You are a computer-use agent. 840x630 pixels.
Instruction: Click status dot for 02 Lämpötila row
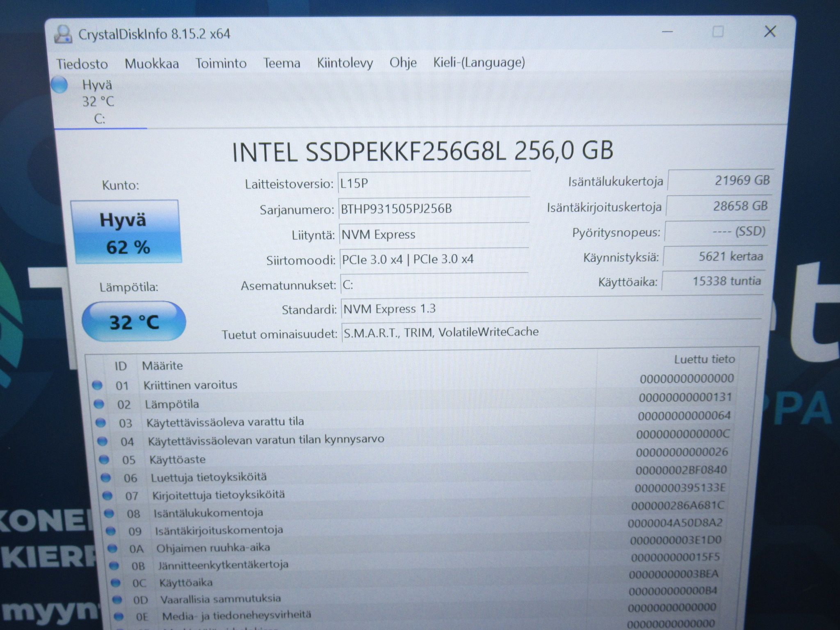99,404
